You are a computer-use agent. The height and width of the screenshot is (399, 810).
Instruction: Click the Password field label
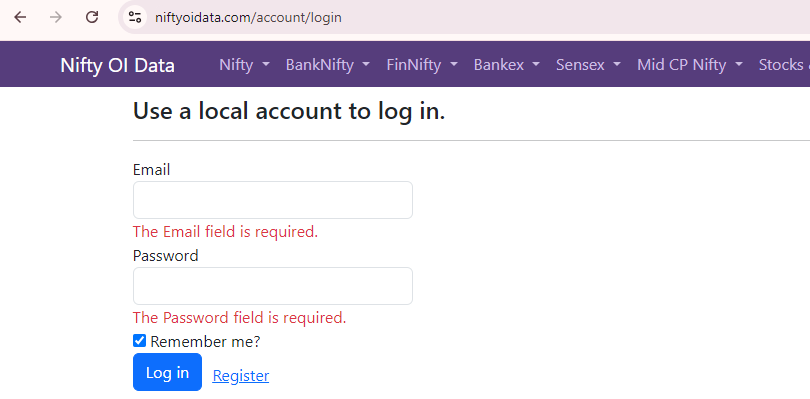166,256
